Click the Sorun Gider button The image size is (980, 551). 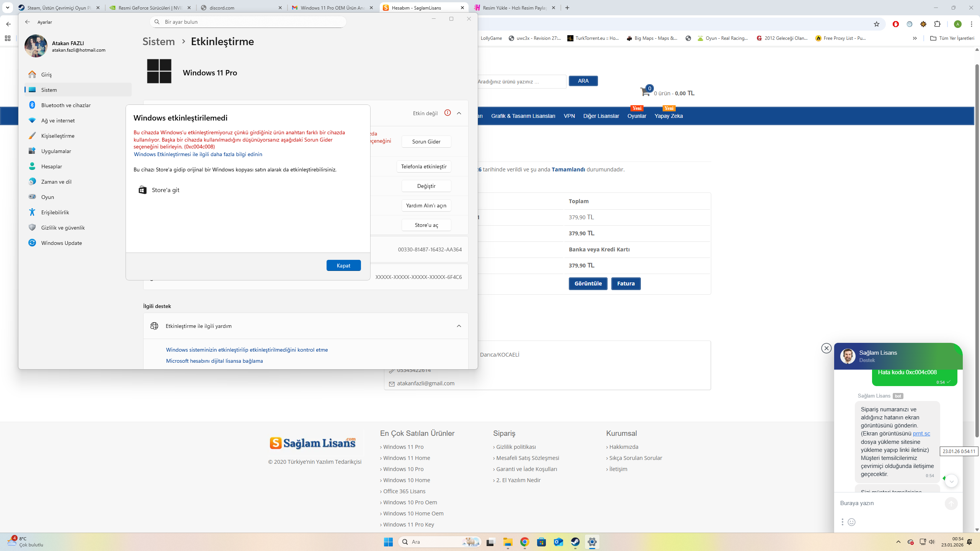[426, 142]
